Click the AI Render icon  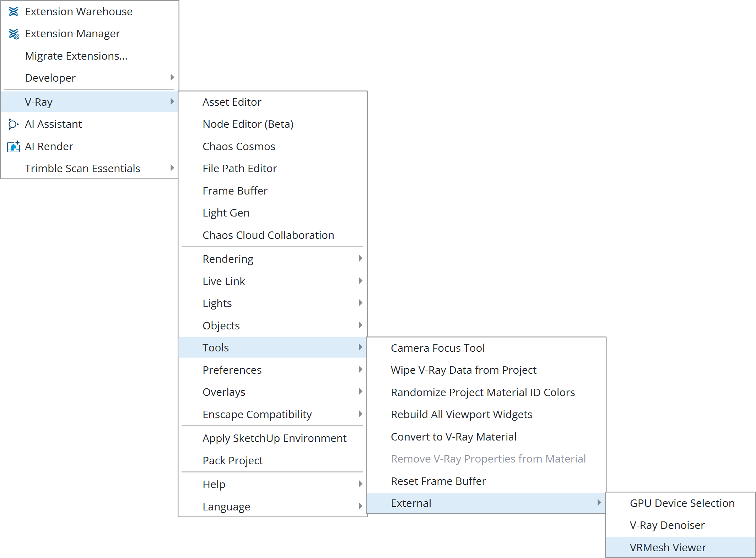(13, 146)
